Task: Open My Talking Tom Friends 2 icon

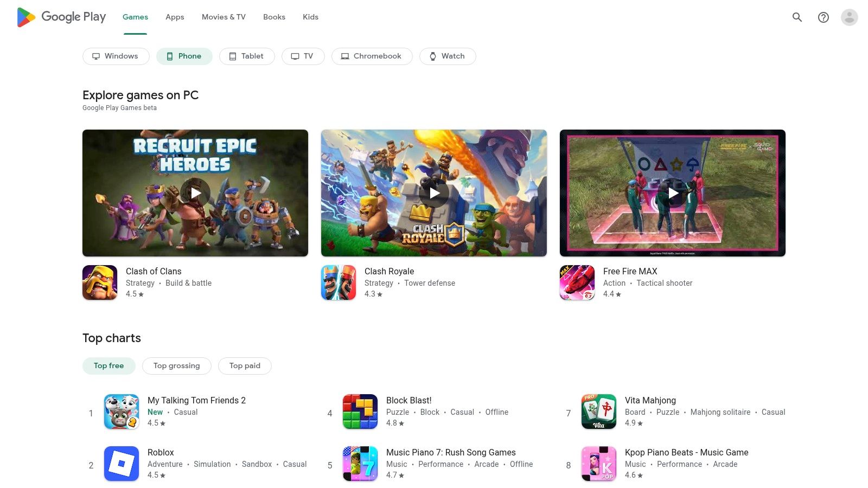Action: (x=122, y=412)
